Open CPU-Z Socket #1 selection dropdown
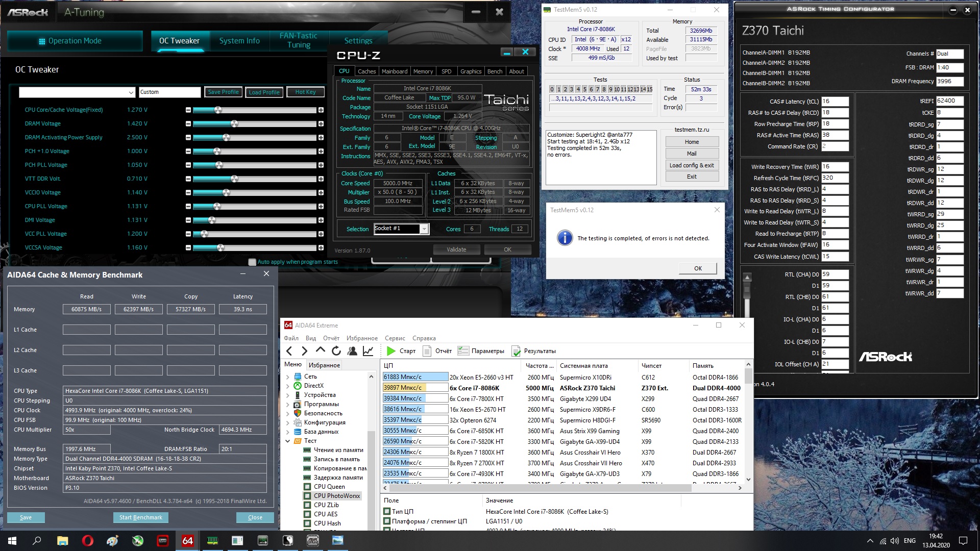This screenshot has height=551, width=980. point(424,229)
